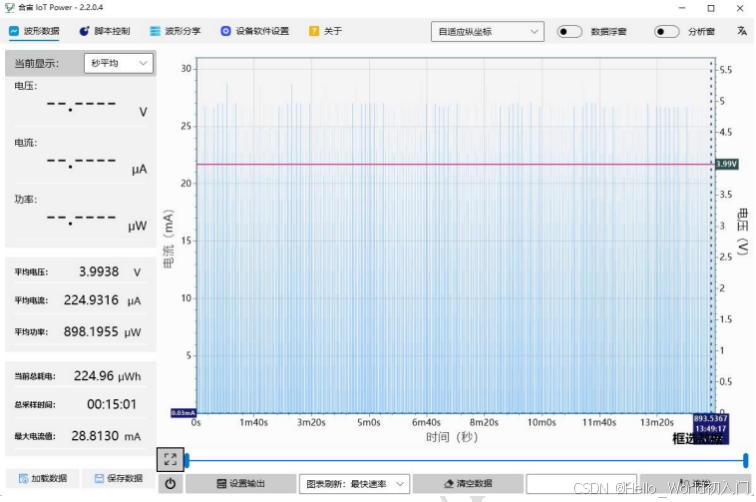
Task: Click the script icon on 脚本控制 tab
Action: tap(84, 31)
